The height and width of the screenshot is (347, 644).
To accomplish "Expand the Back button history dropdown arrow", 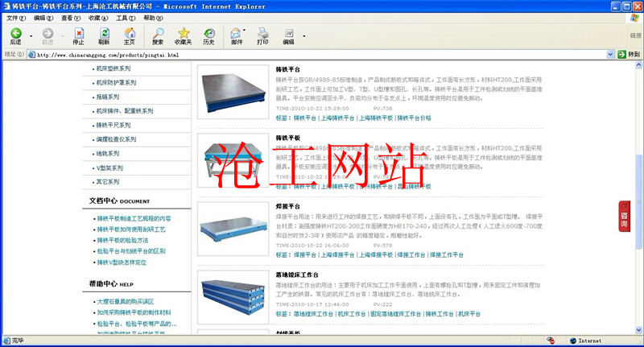I will [x=31, y=36].
